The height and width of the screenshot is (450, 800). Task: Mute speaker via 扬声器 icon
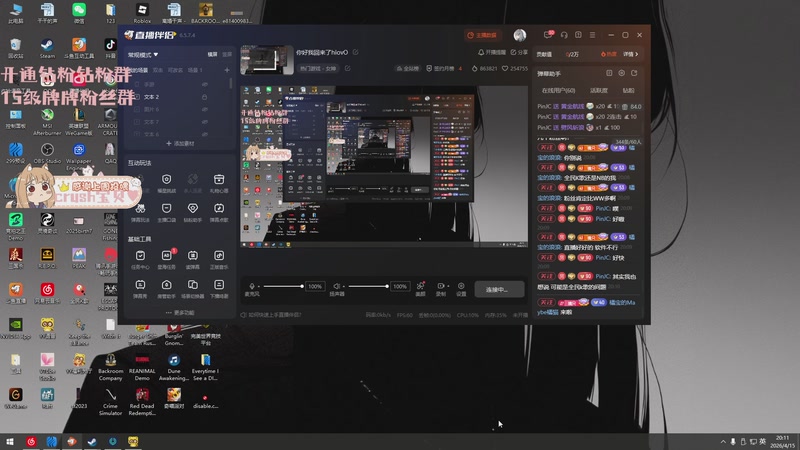[336, 286]
